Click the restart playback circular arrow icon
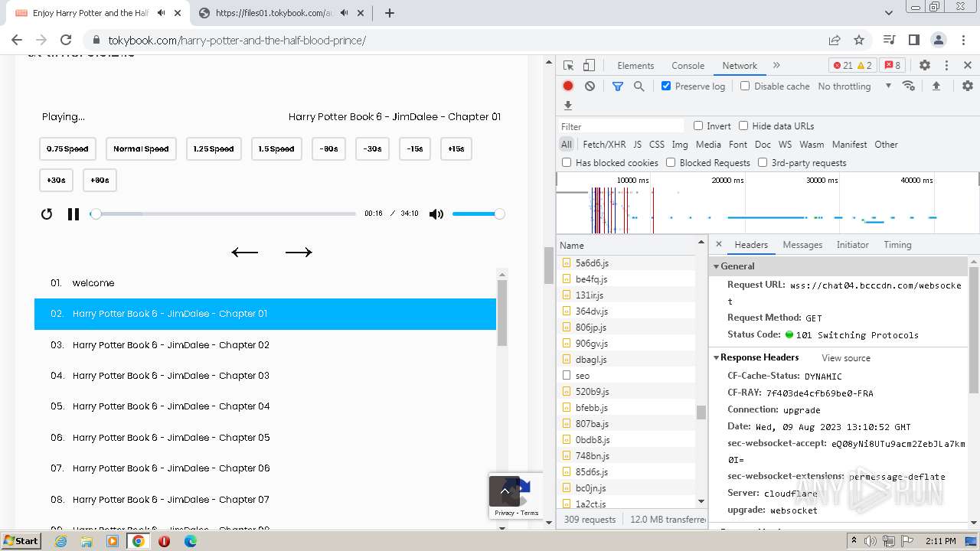 click(47, 214)
